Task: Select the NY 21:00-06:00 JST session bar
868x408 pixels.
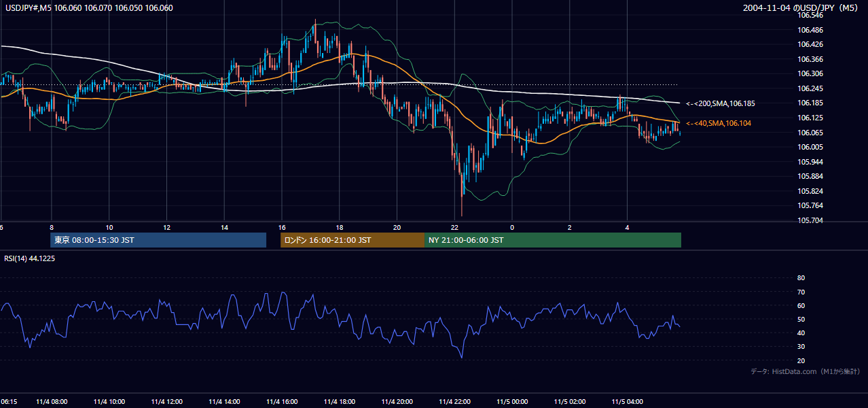Action: tap(553, 240)
